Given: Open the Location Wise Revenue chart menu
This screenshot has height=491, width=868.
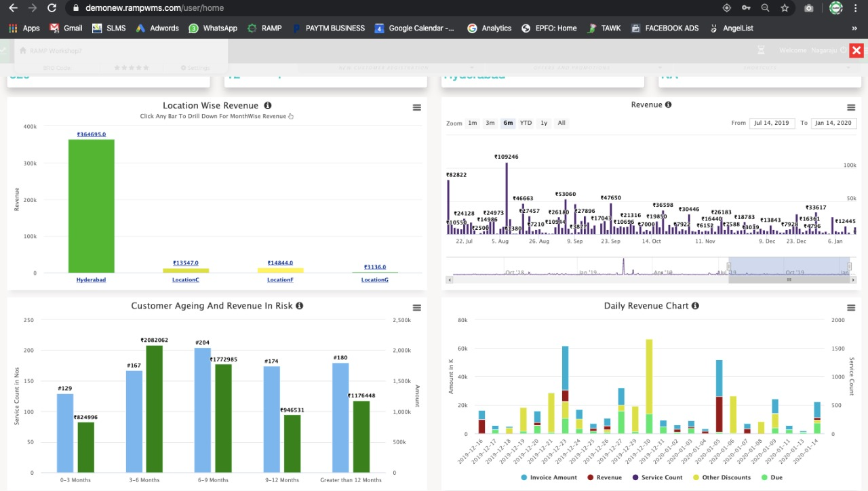Looking at the screenshot, I should (416, 108).
